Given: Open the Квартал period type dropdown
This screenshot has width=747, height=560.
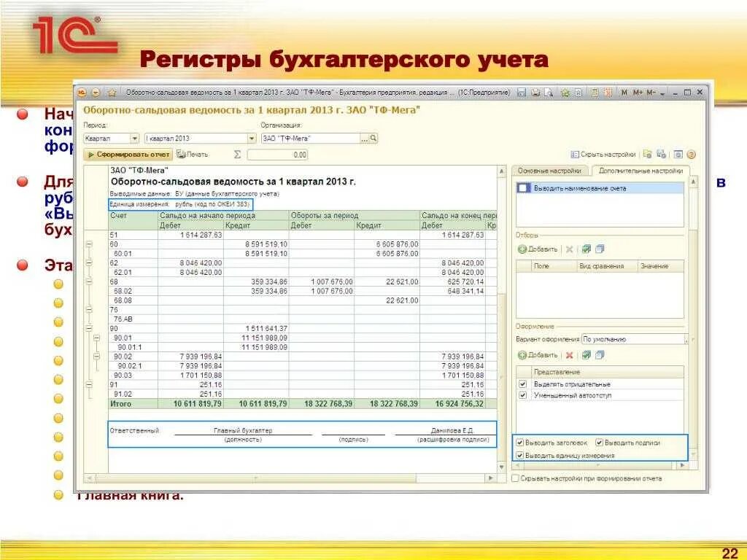Looking at the screenshot, I should pos(135,138).
